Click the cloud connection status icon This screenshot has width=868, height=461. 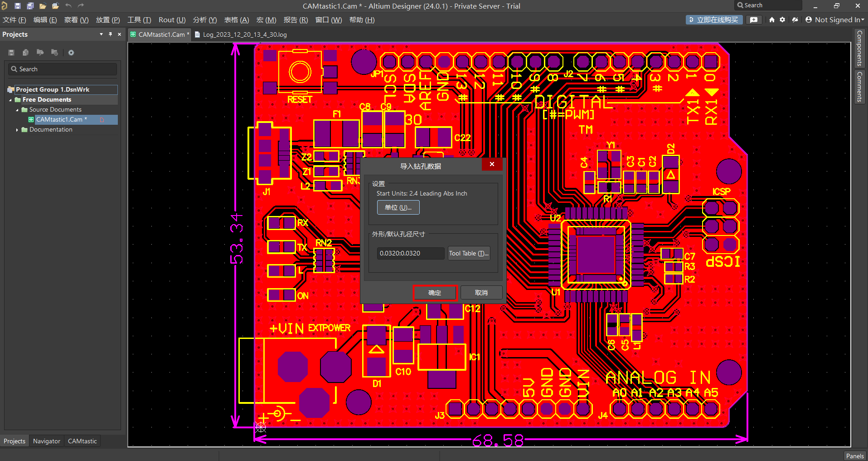(x=795, y=20)
